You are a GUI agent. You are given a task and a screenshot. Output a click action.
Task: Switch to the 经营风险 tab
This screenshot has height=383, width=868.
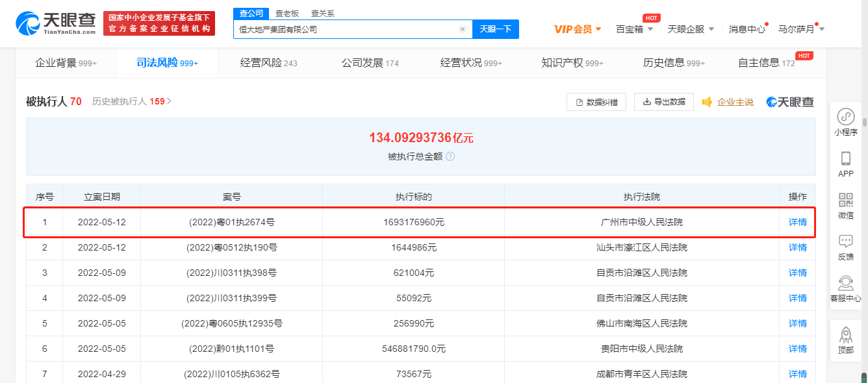(268, 63)
